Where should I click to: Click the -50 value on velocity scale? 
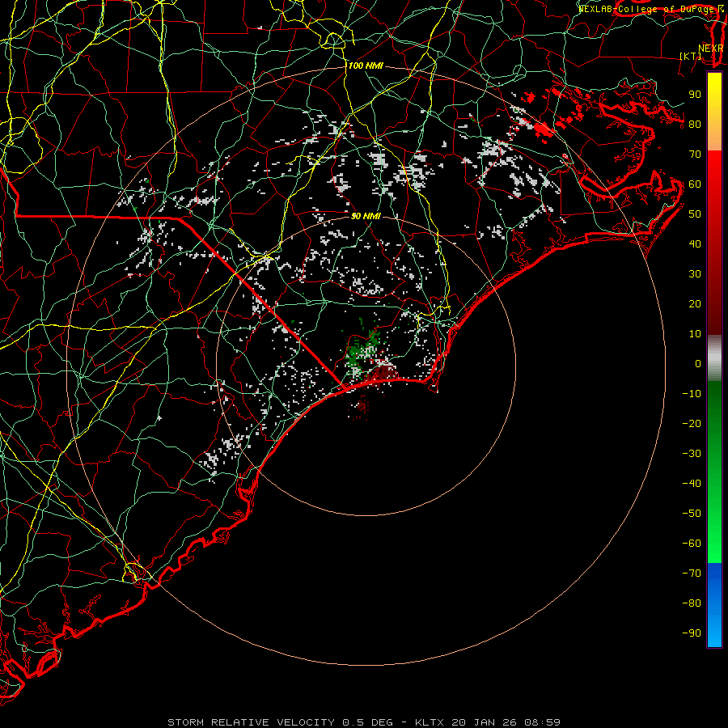(692, 514)
